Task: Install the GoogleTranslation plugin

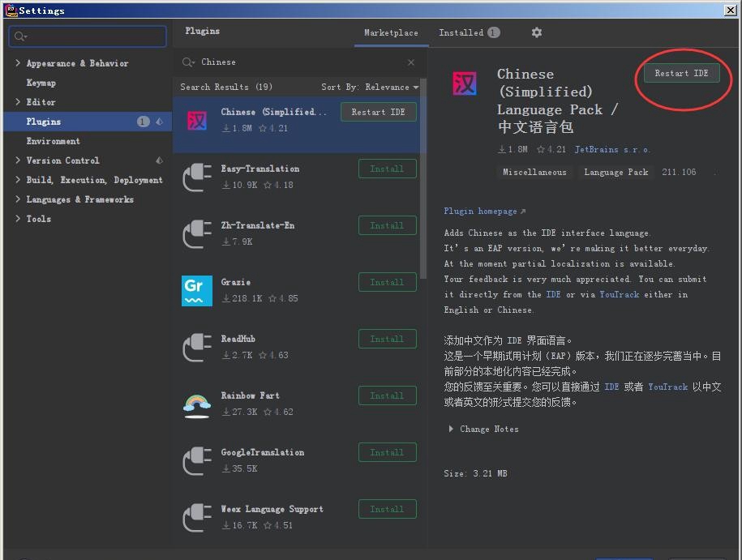Action: click(x=387, y=453)
